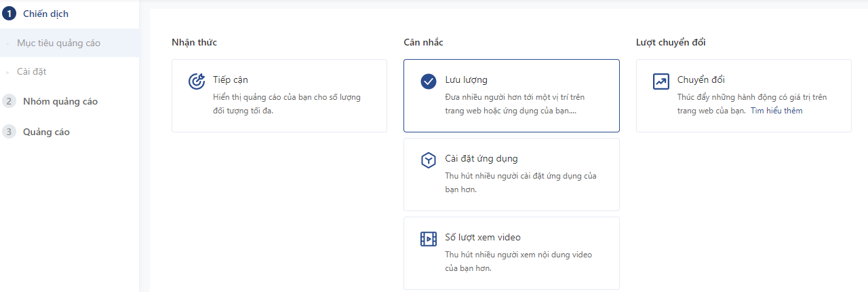Choose the Chuyển đổi objective title
Screen dimensions: 868x292
tap(701, 79)
